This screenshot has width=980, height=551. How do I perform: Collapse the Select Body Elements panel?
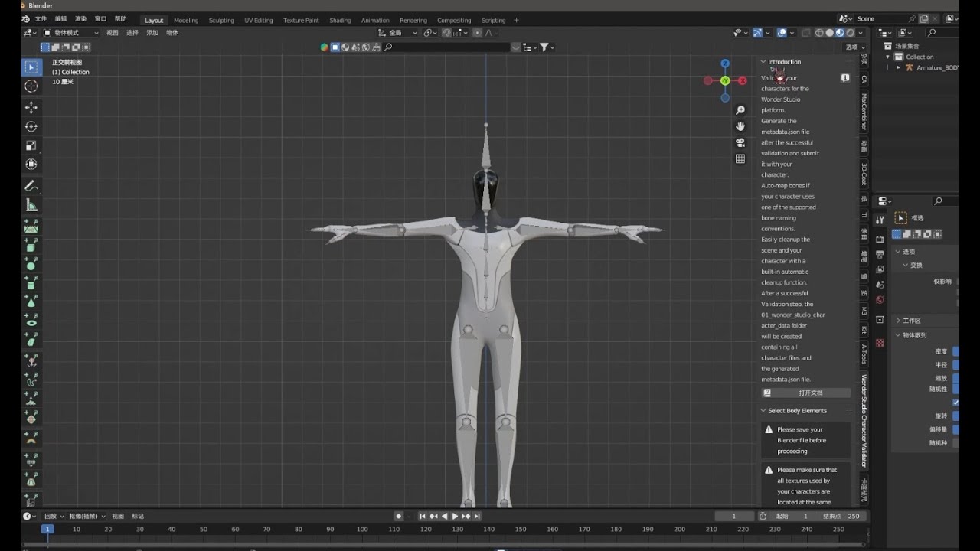763,411
